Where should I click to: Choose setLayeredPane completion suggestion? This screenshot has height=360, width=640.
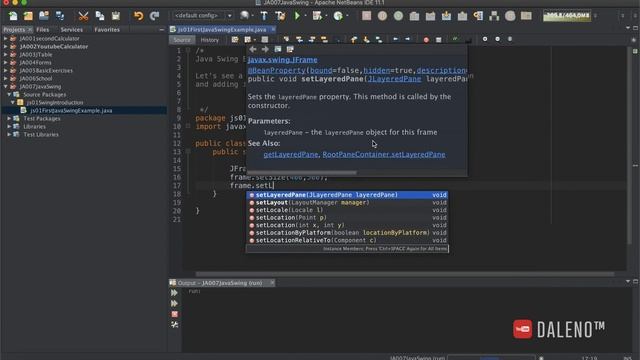coord(347,195)
